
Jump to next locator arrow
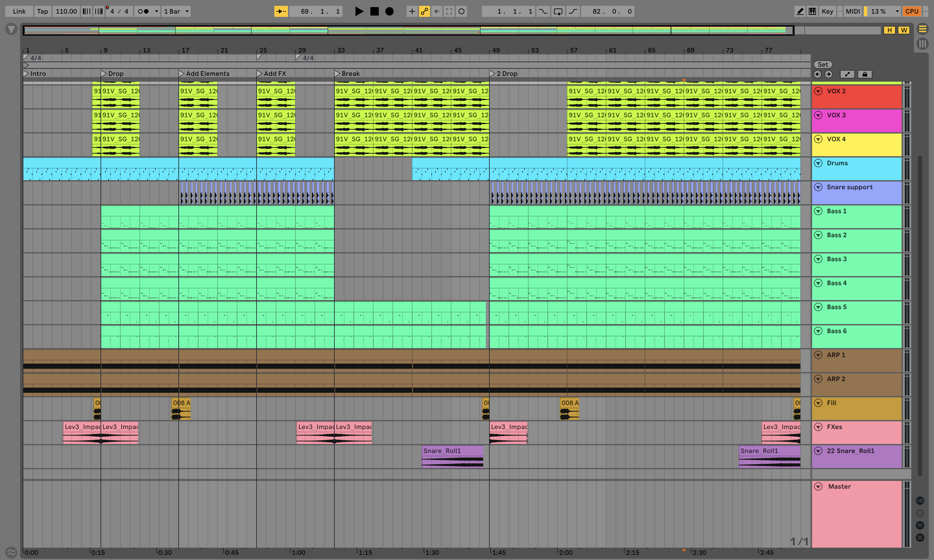828,74
